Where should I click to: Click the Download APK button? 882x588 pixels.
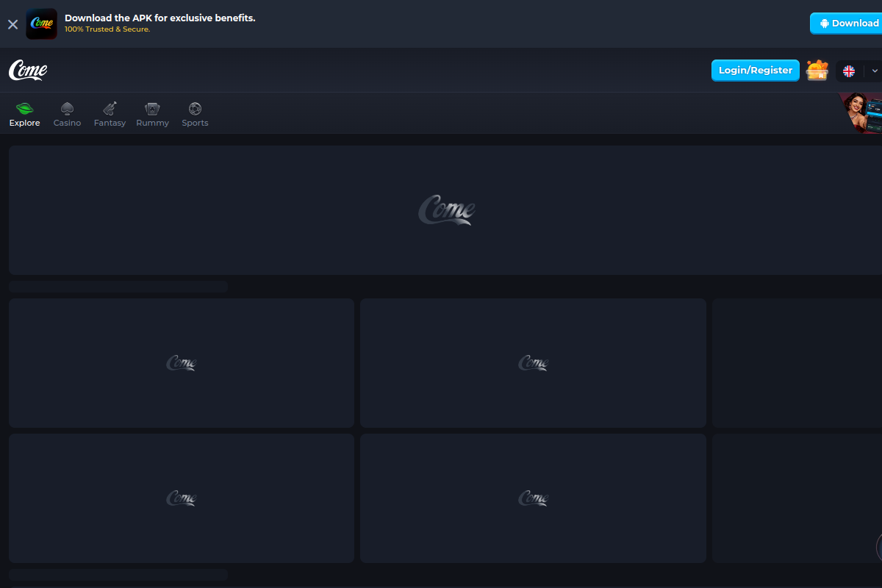point(847,24)
